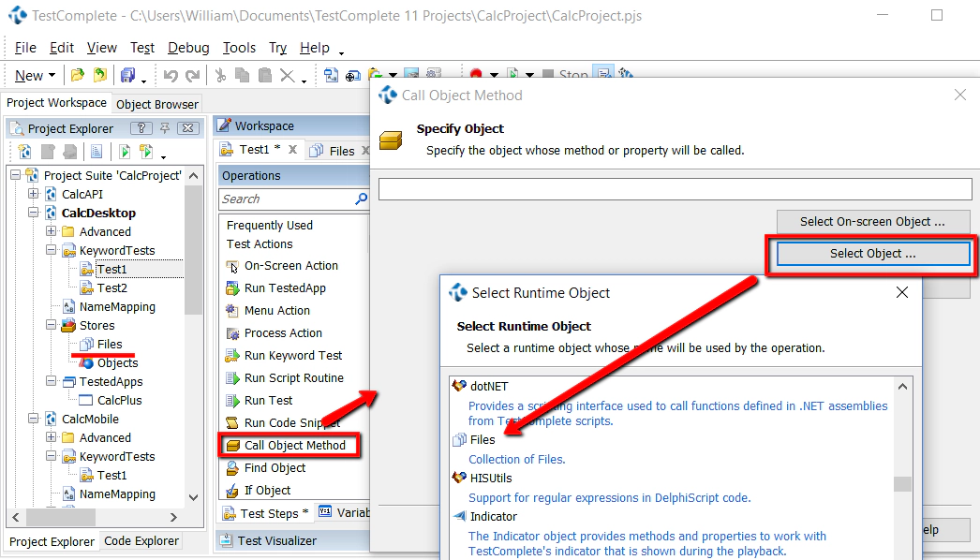
Task: Click the Cut icon on the toolbar
Action: tap(221, 74)
